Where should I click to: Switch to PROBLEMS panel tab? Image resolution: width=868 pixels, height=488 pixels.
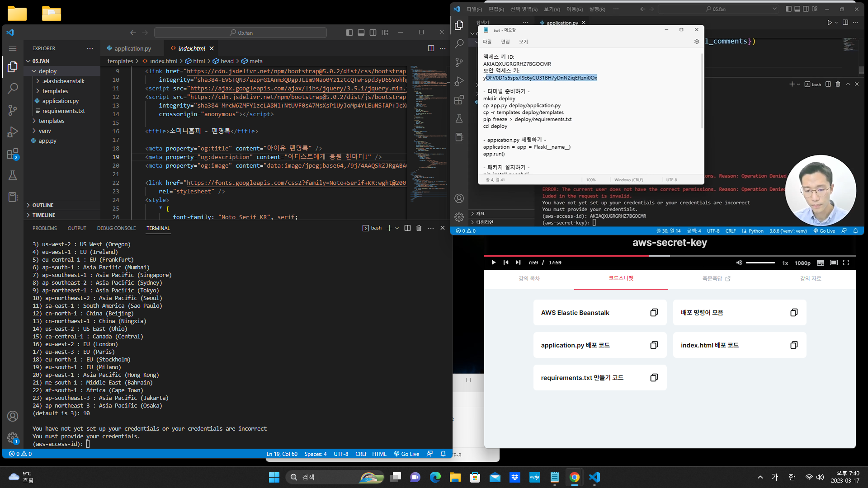pos(45,228)
